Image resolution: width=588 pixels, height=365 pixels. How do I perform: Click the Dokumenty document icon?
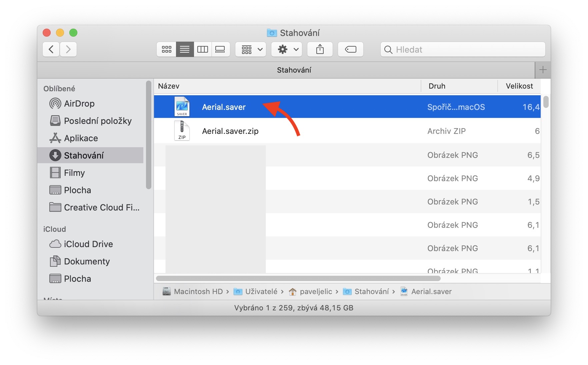pos(55,261)
